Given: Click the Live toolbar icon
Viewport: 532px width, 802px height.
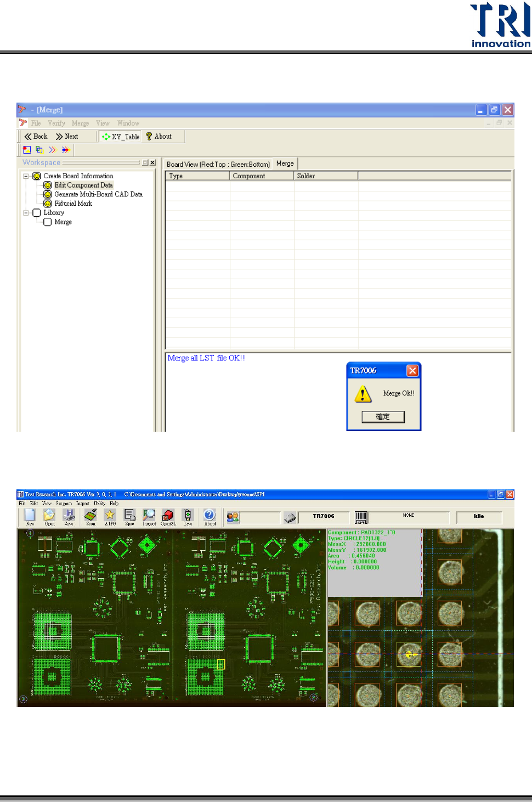Looking at the screenshot, I should pyautogui.click(x=188, y=517).
